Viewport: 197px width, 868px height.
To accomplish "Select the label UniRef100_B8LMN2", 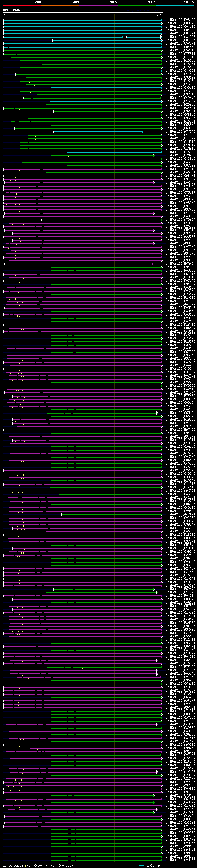I will tap(180, 839).
